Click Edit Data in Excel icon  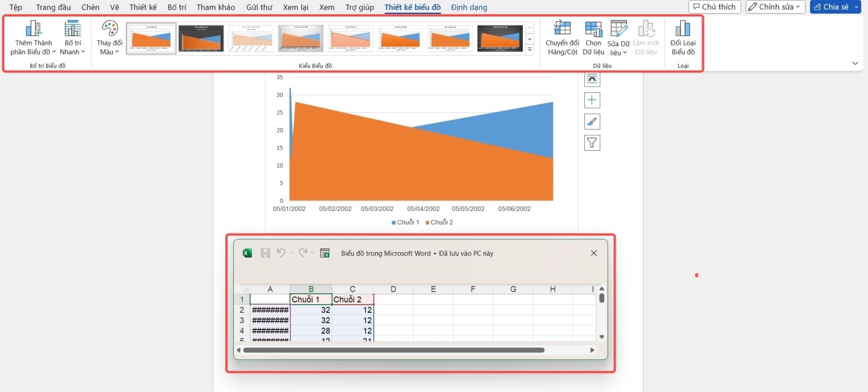[325, 253]
